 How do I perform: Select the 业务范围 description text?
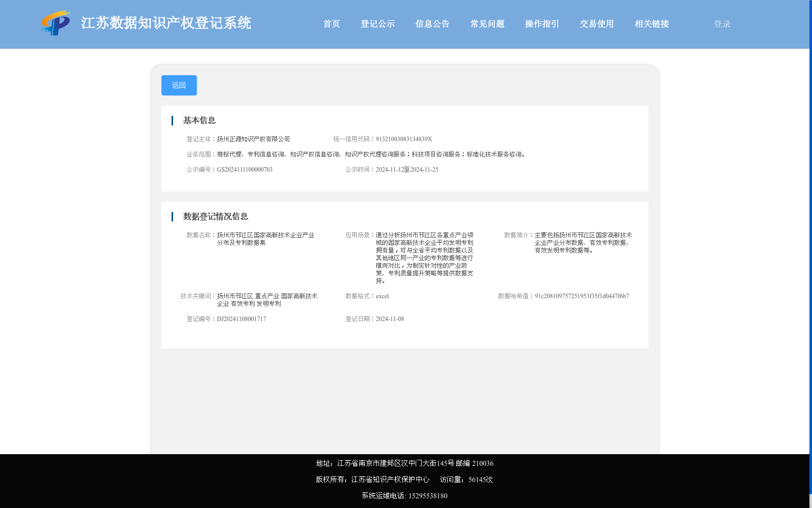click(372, 154)
